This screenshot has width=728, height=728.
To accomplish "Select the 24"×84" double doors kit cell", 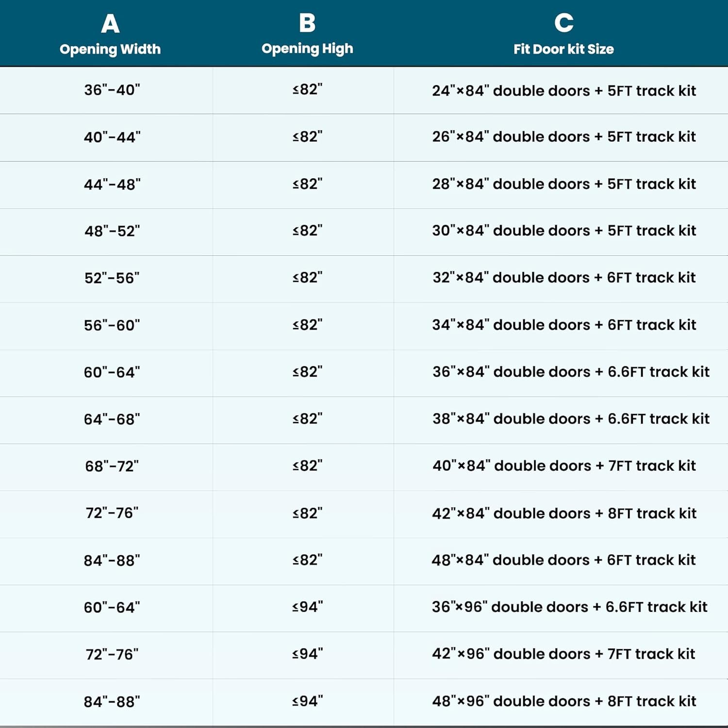I will point(564,91).
